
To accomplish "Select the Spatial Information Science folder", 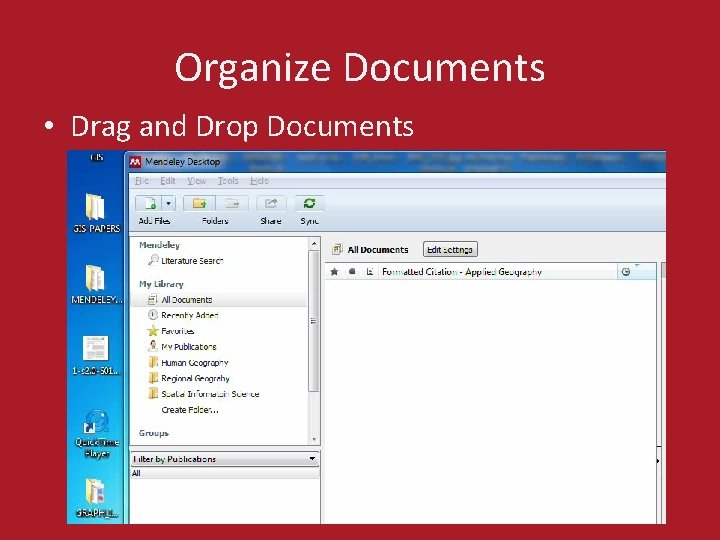I will point(203,394).
